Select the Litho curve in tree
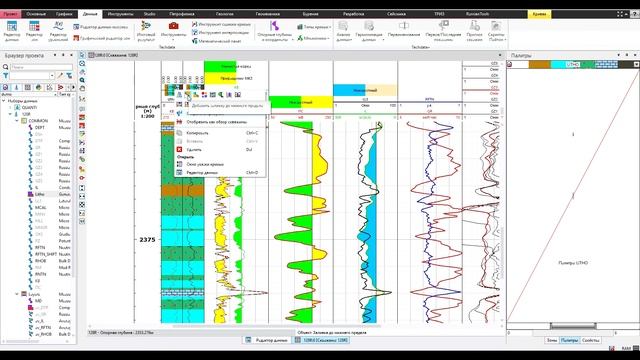Viewport: 640px width, 360px height. tap(40, 194)
